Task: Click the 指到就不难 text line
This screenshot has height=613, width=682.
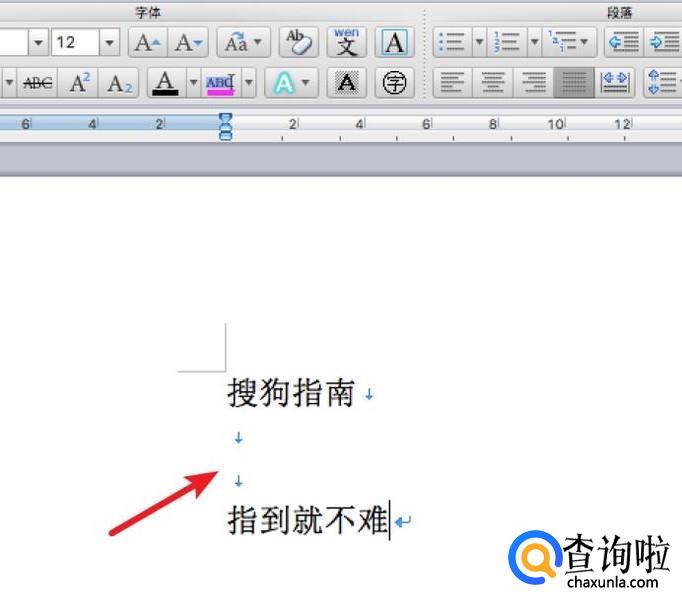Action: (x=308, y=520)
